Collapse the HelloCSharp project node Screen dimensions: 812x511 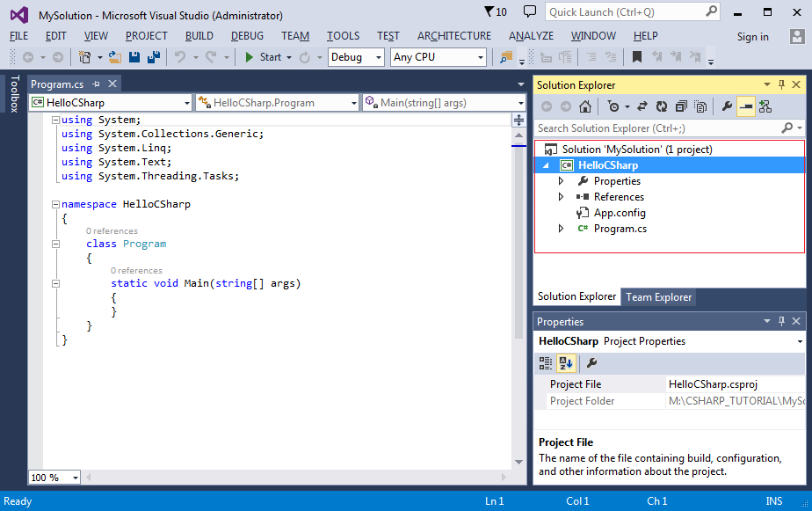click(x=546, y=165)
